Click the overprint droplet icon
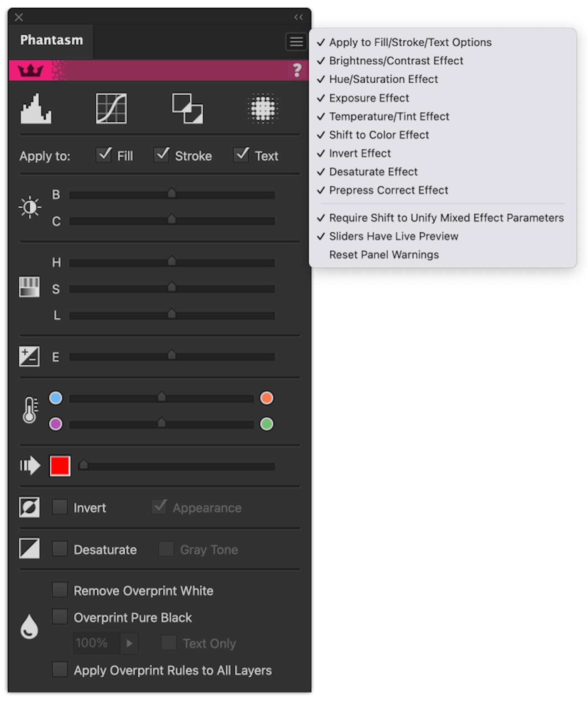The height and width of the screenshot is (702, 588). 28,626
